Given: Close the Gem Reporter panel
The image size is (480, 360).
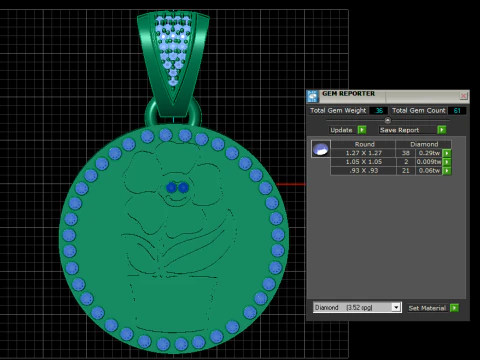Looking at the screenshot, I should coord(463,96).
